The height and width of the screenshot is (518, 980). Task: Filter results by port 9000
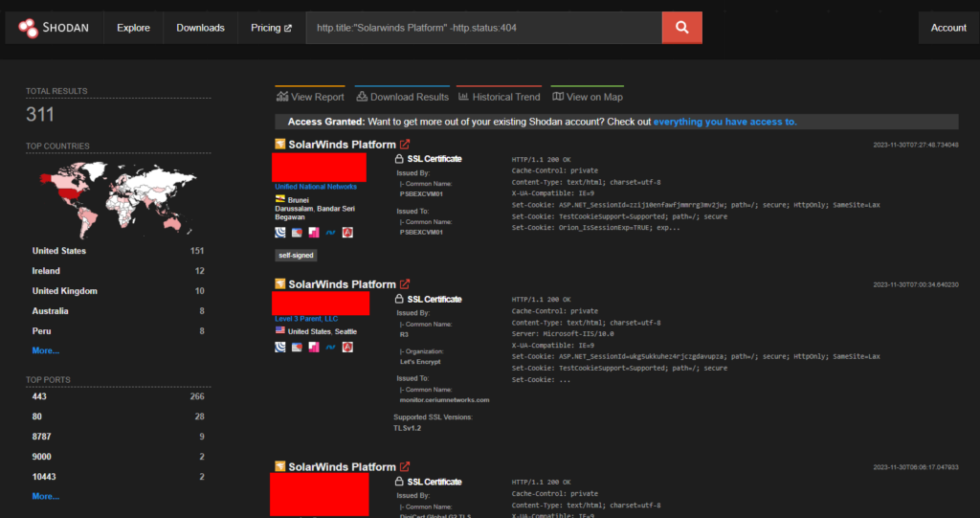point(118,457)
